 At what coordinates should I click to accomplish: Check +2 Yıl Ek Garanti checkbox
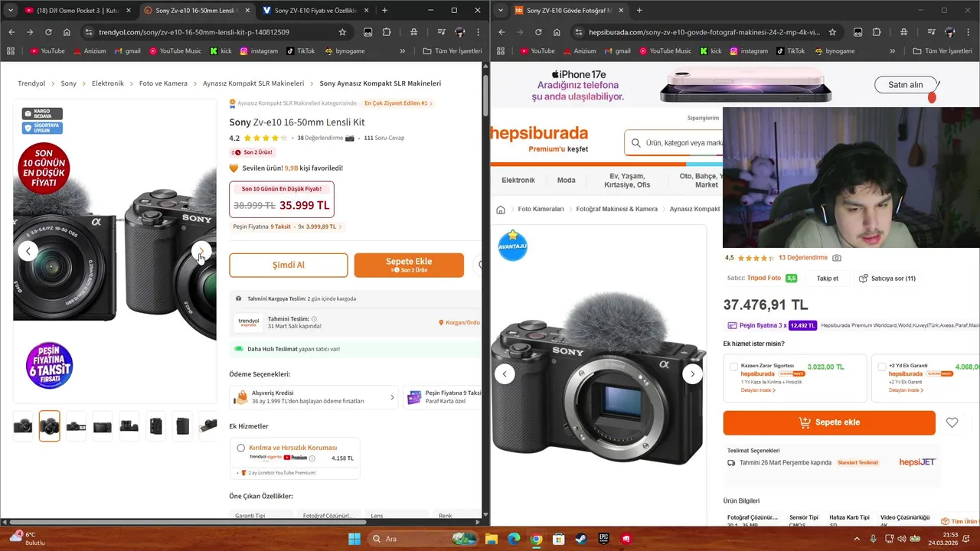882,367
